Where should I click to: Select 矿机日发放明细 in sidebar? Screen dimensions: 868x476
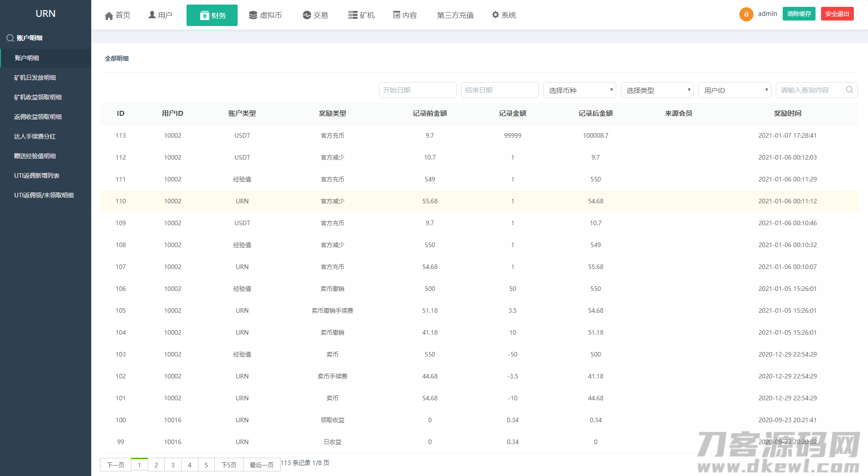click(35, 78)
